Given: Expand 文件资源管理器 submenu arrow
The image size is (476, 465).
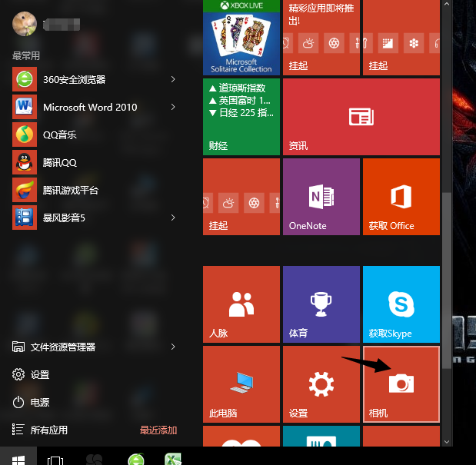Looking at the screenshot, I should pyautogui.click(x=173, y=347).
